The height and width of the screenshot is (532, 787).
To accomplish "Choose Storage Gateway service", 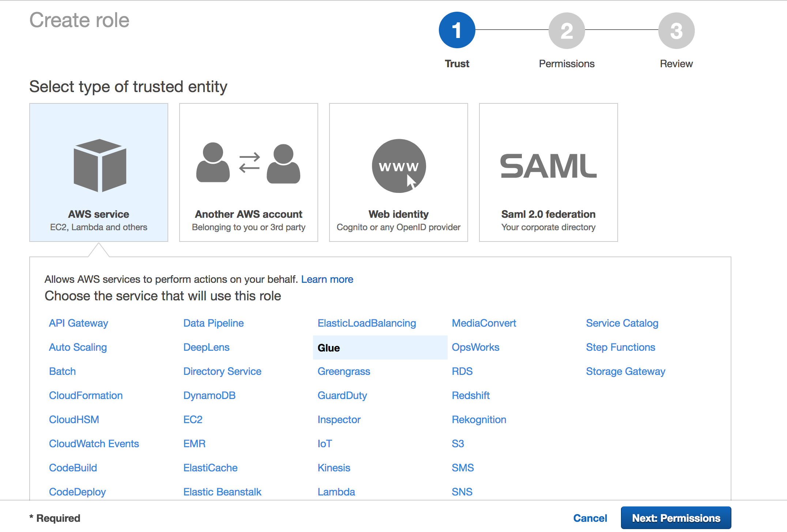I will (625, 371).
